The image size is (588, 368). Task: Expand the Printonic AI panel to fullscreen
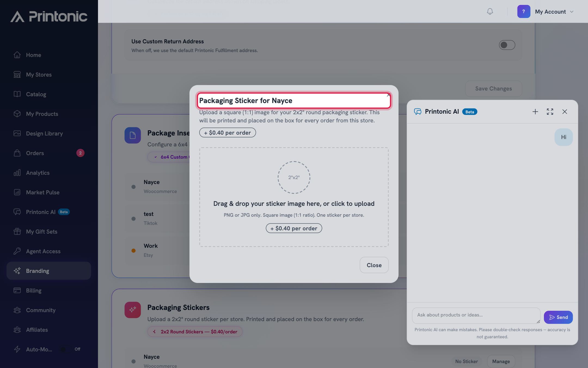(550, 112)
